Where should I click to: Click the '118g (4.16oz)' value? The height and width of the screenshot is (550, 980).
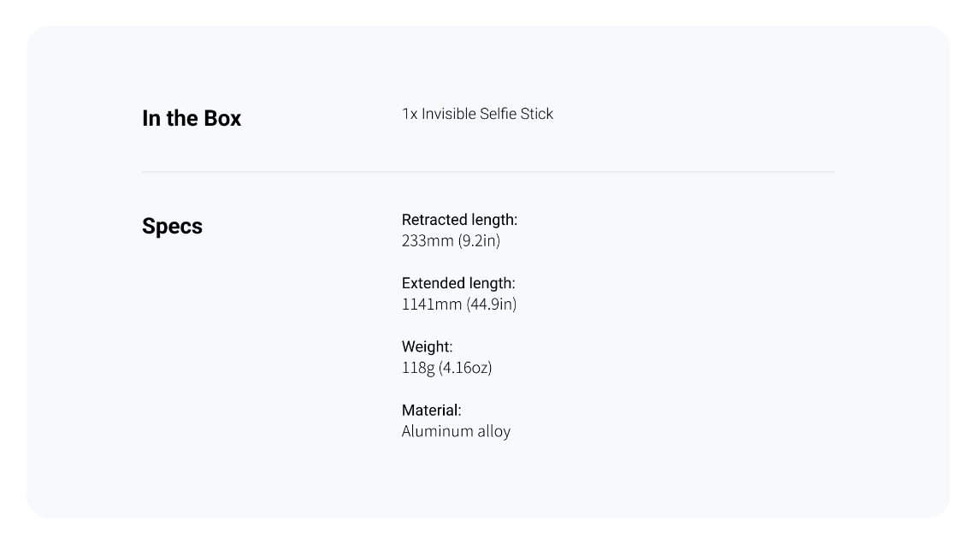click(447, 368)
